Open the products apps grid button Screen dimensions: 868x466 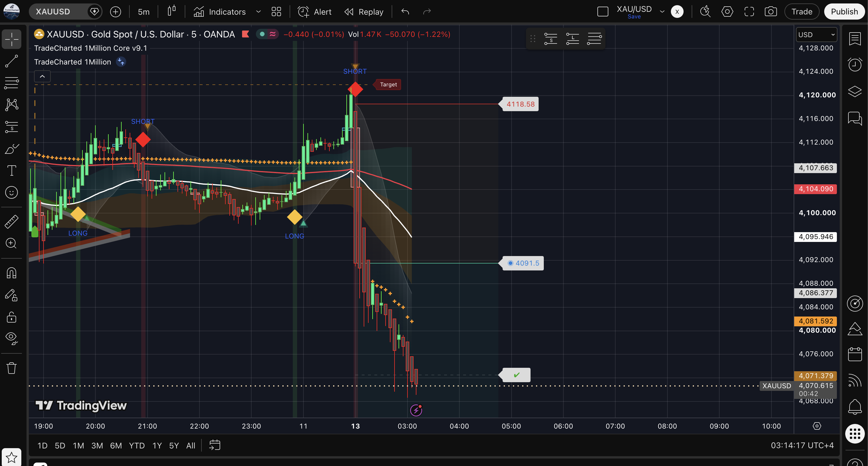click(855, 434)
